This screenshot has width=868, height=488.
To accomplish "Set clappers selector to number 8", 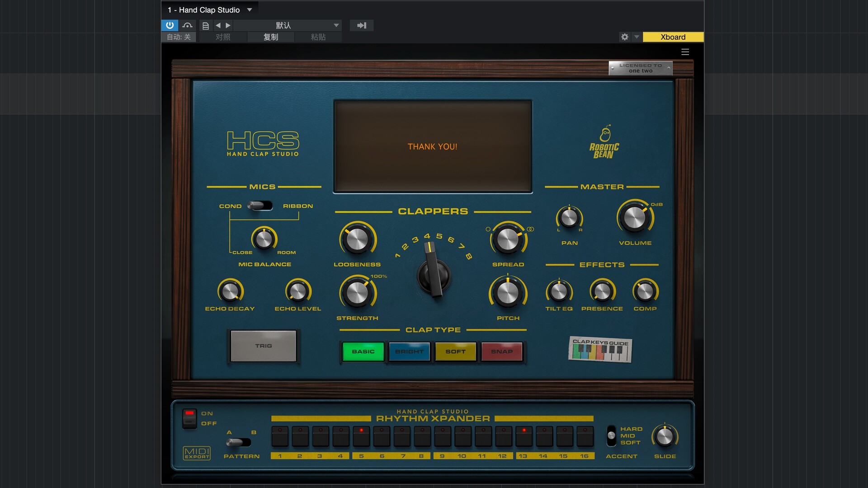I will point(469,256).
